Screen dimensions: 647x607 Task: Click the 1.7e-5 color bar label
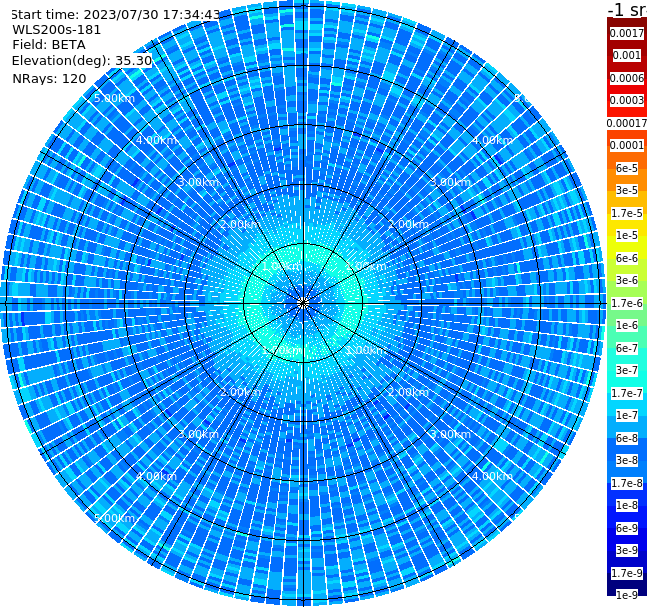[x=627, y=213]
